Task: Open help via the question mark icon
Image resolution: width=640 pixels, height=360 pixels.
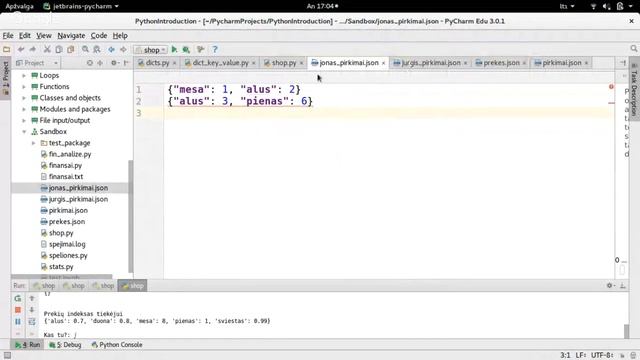Action: pos(215,49)
